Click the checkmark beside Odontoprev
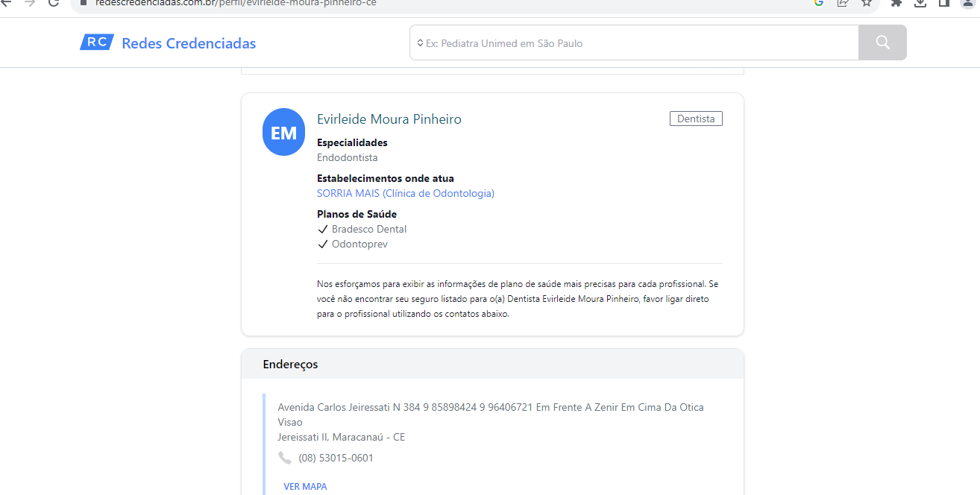The image size is (980, 495). (323, 244)
